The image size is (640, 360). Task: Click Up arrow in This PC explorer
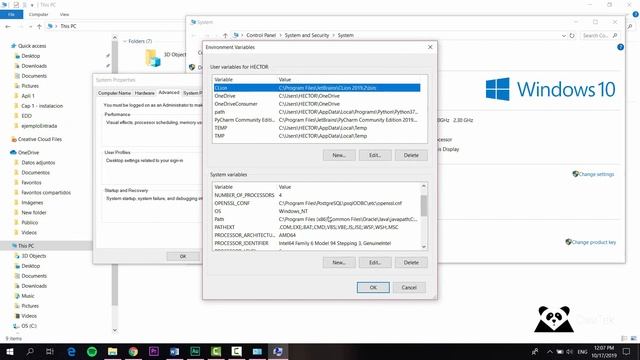[39, 26]
